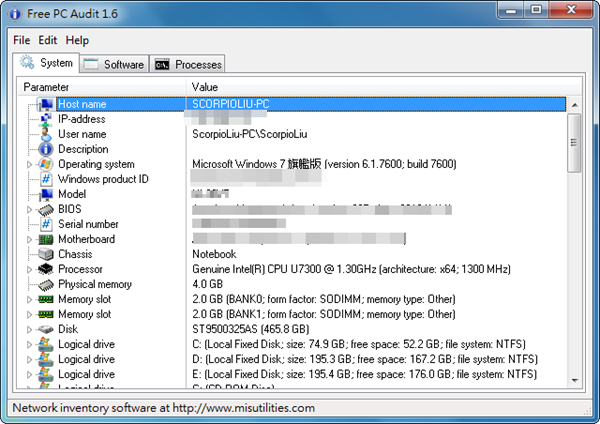The width and height of the screenshot is (600, 424).
Task: Select the User name row
Action: [82, 134]
